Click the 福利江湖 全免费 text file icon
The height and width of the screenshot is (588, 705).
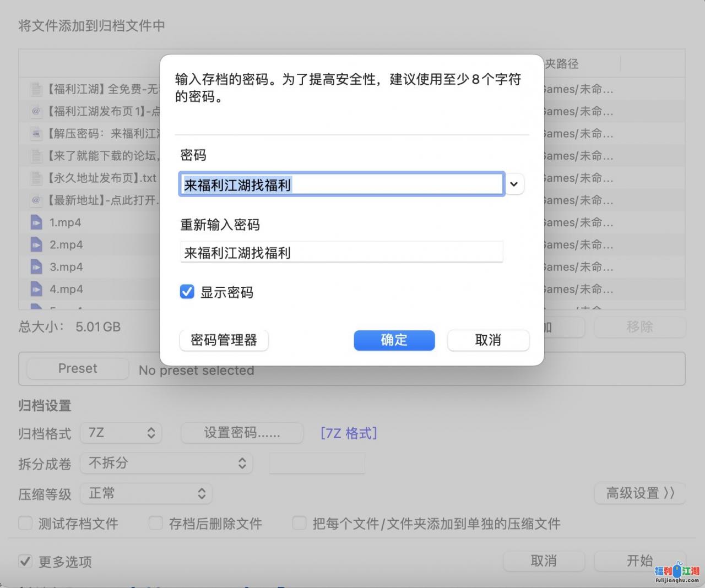pyautogui.click(x=36, y=89)
